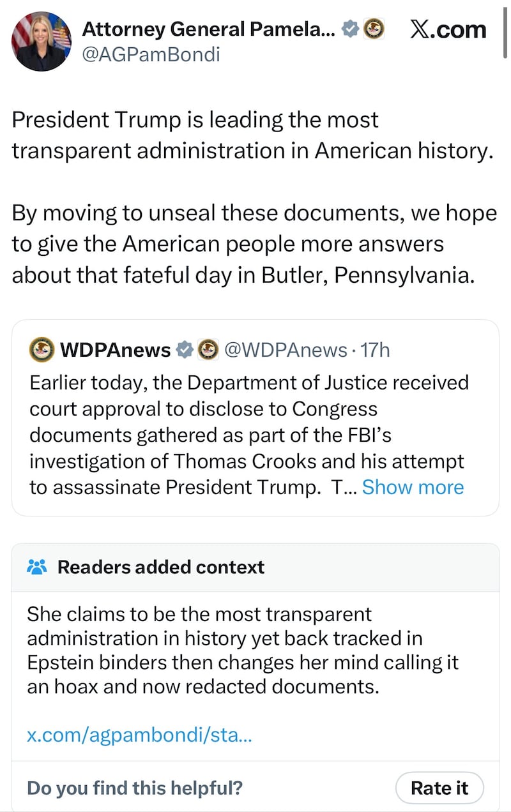Click the @AGPamBondi handle

[153, 54]
